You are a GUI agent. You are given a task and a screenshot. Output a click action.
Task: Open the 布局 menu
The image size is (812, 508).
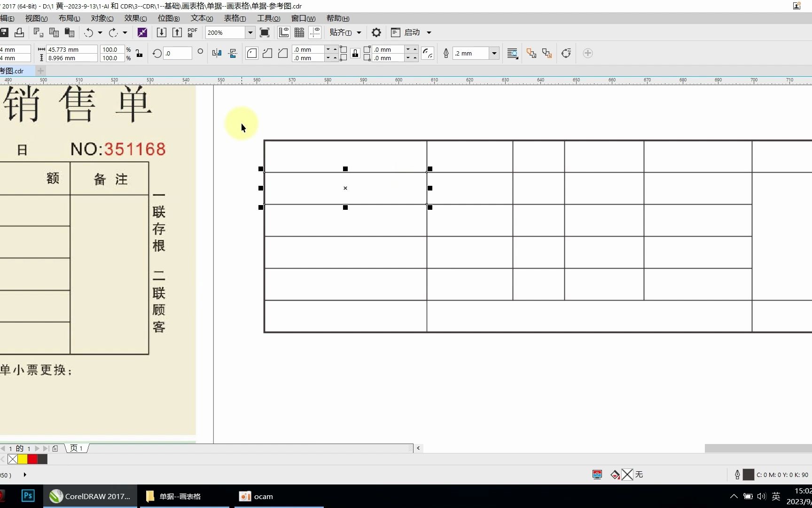(69, 18)
